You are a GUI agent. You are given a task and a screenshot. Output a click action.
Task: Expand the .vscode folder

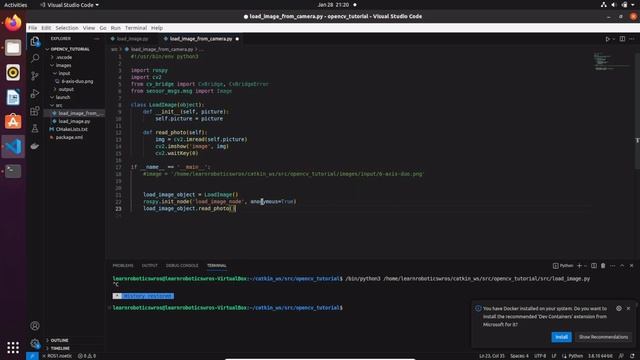click(64, 58)
